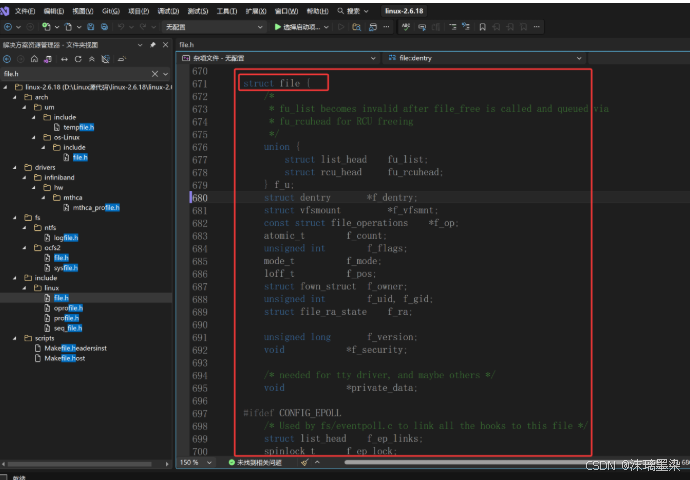Open the Debug menu
Viewport: 690px width, 480px height.
[168, 11]
